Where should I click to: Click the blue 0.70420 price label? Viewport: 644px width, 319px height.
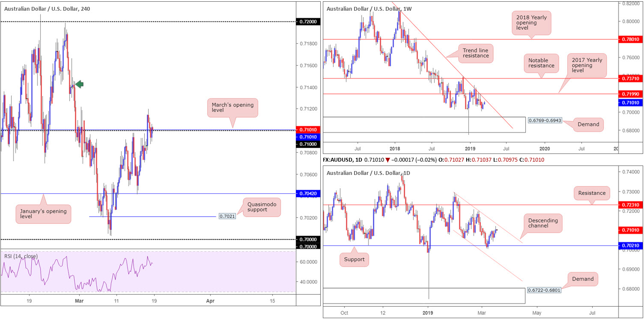coord(308,194)
